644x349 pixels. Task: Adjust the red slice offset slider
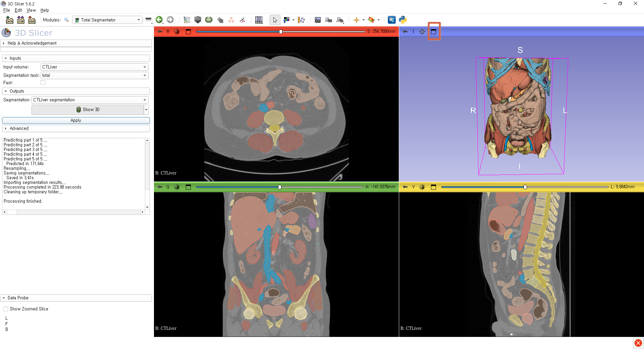click(280, 32)
